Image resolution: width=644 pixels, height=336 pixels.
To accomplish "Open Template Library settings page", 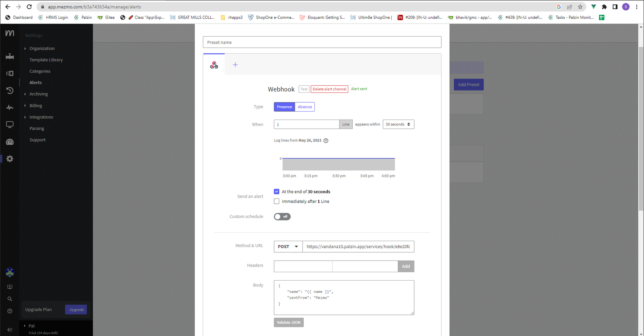I will pyautogui.click(x=46, y=60).
